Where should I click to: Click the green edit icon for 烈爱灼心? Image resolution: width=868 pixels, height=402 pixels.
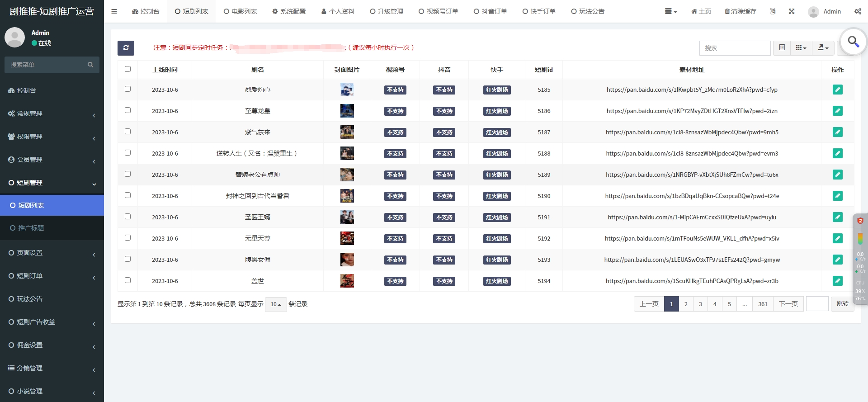[837, 90]
